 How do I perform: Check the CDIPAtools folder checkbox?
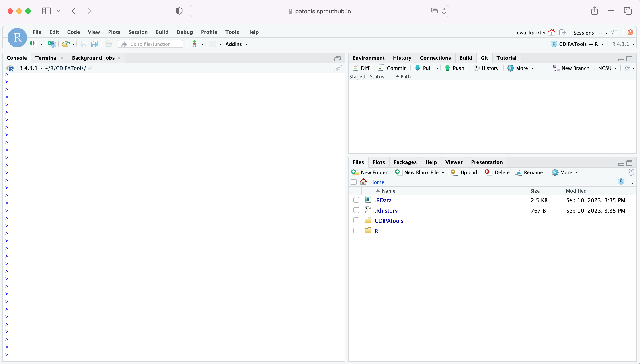(x=356, y=221)
